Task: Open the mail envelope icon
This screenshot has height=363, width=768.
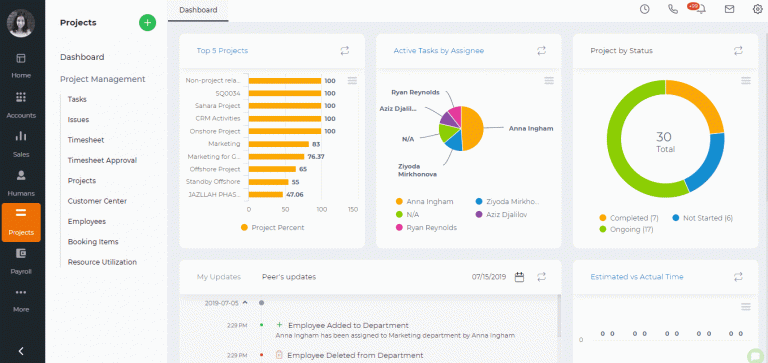Action: 729,9
